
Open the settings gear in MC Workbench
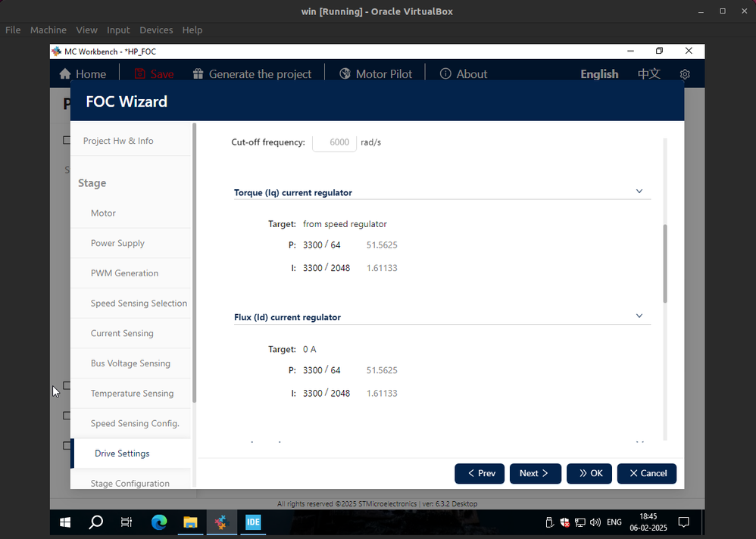coord(685,74)
